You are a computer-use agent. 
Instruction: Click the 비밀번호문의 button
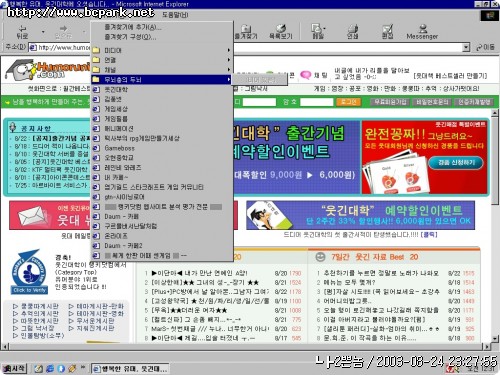point(432,102)
